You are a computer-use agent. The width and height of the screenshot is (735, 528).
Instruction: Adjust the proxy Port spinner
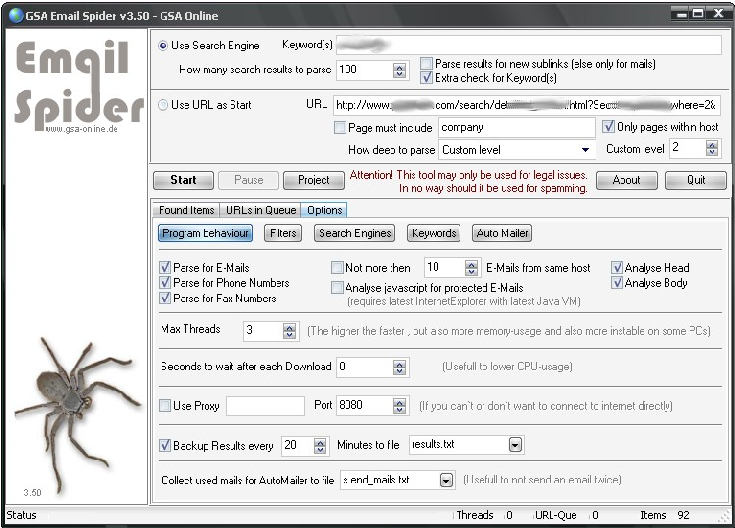(399, 406)
